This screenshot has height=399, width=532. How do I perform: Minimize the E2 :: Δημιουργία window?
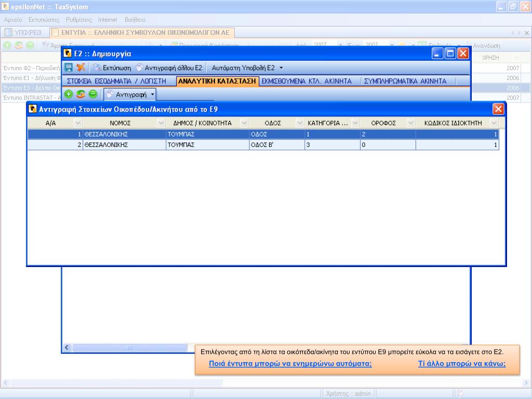tap(437, 54)
